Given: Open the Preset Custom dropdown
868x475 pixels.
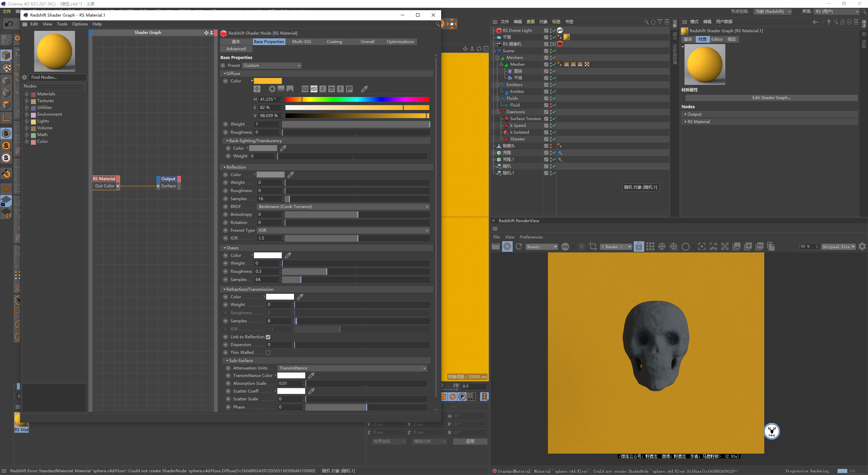Looking at the screenshot, I should (272, 65).
